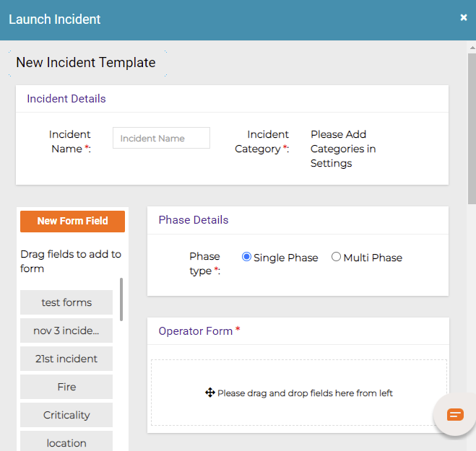
Task: Click the drag and drop fields area
Action: click(x=299, y=393)
